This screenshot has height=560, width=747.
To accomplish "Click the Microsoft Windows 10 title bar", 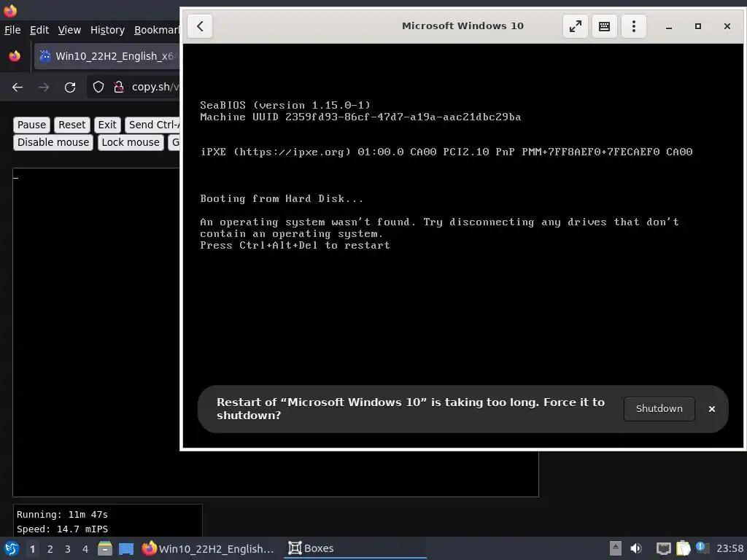I will (x=462, y=26).
